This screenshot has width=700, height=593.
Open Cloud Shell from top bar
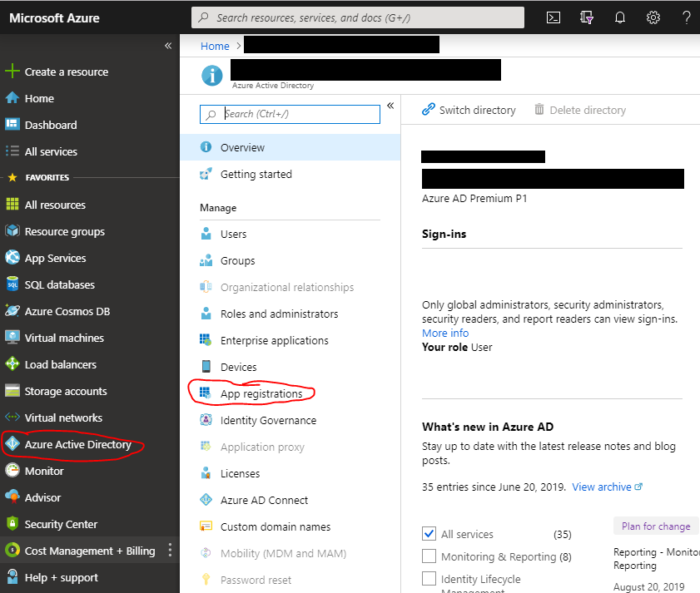coord(554,17)
